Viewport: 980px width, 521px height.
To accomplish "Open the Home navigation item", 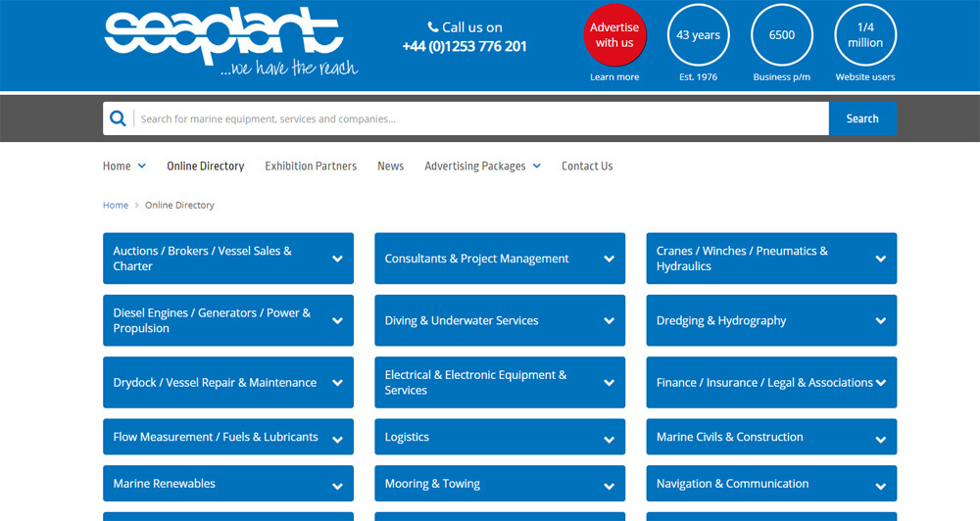I will tap(117, 166).
